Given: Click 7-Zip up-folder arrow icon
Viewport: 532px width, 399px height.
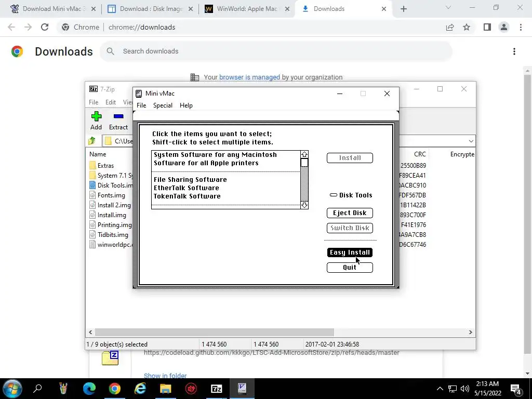Looking at the screenshot, I should click(x=92, y=141).
